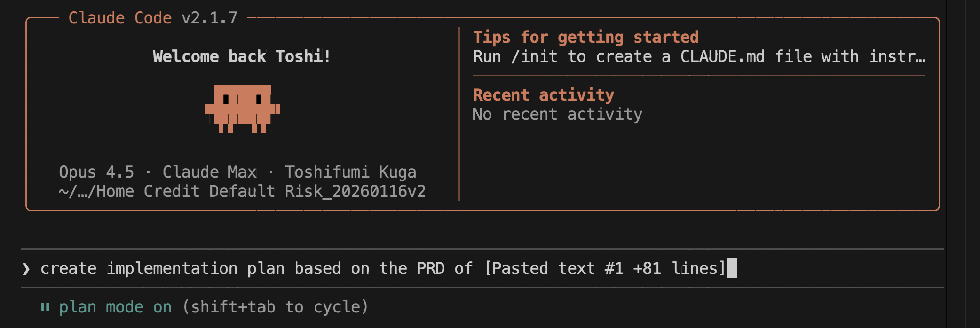Select the "[Pasted text #1 +81 lines]" placeholder

[x=605, y=268]
